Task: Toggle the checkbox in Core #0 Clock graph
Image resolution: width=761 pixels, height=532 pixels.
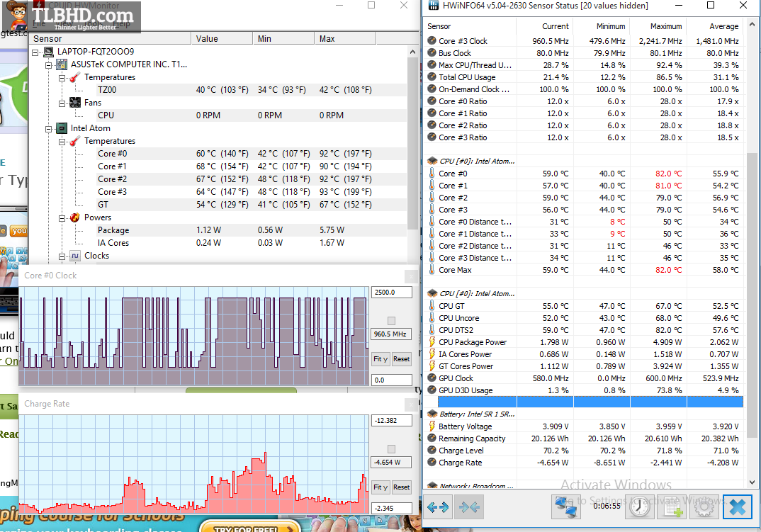Action: [391, 321]
